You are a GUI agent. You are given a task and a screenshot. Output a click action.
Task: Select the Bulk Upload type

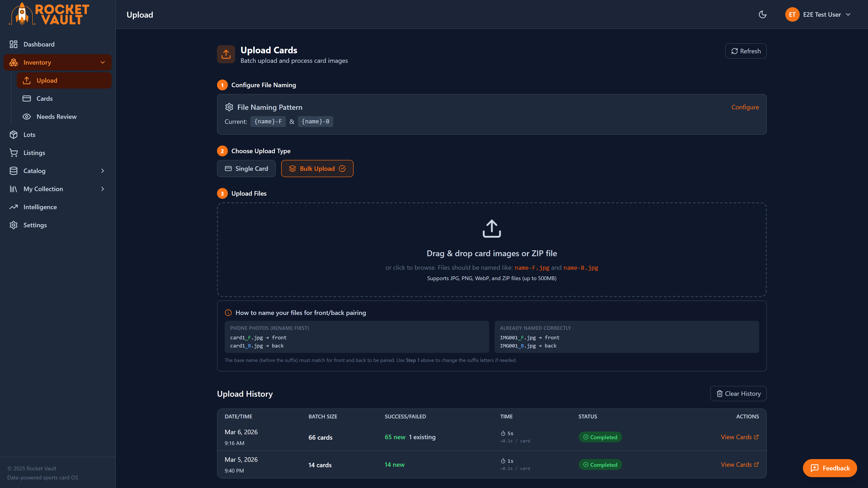(317, 168)
